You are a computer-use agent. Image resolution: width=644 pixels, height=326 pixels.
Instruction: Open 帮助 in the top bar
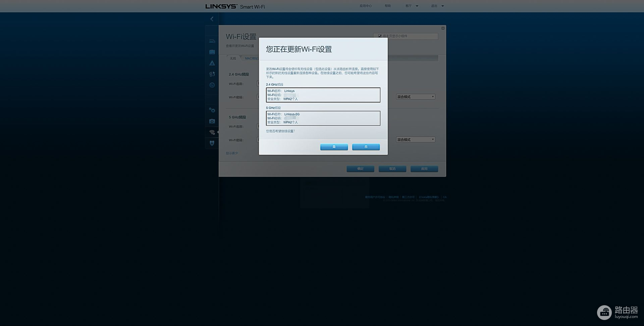(x=388, y=6)
